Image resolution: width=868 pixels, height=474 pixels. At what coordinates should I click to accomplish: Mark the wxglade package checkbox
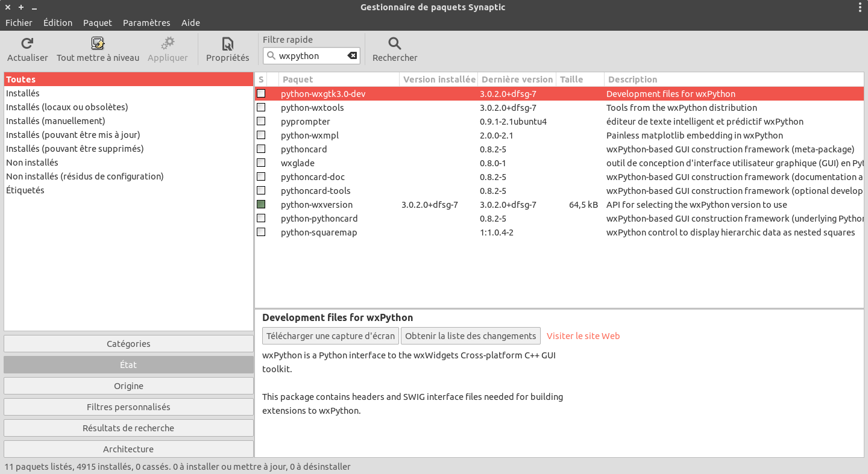tap(261, 163)
